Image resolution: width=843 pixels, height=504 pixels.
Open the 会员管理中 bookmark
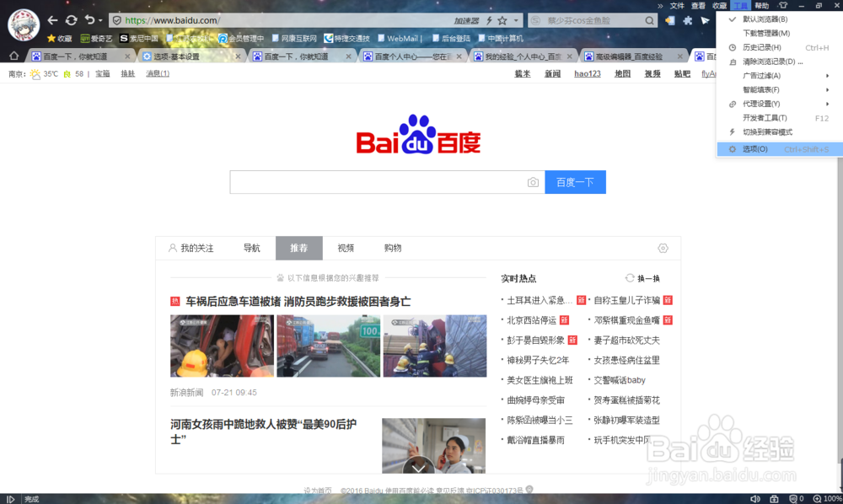(x=241, y=39)
